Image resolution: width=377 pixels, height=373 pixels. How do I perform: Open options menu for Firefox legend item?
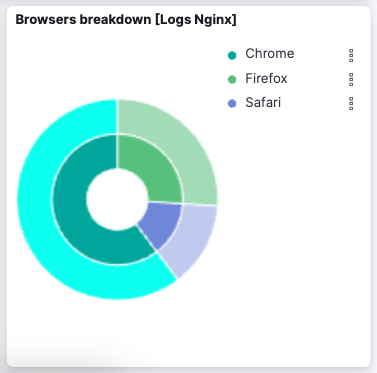click(351, 79)
